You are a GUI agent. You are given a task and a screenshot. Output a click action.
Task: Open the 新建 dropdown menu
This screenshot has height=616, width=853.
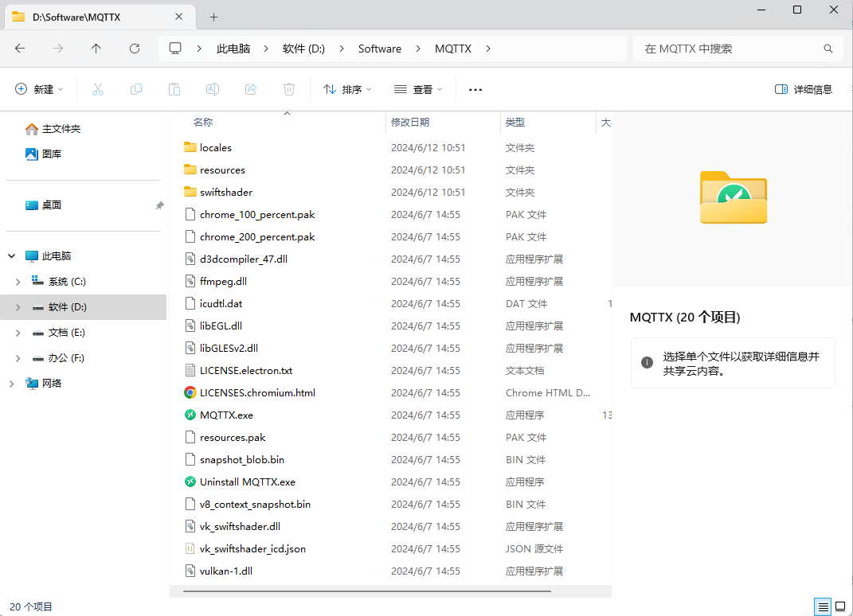point(40,89)
